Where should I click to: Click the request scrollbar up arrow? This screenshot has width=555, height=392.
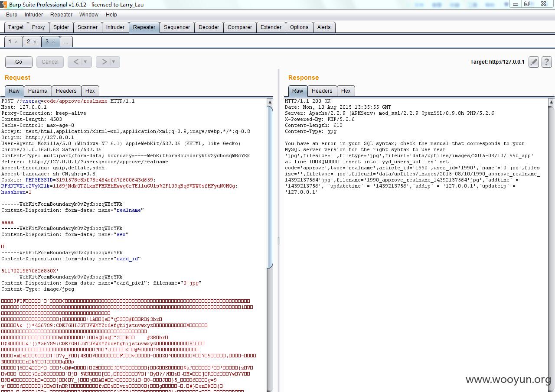(x=270, y=102)
